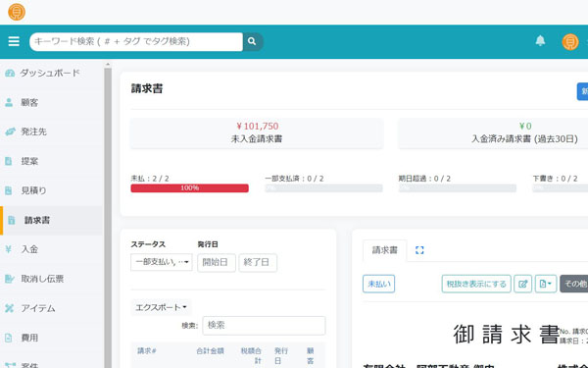
Task: Click the edit invoice pencil icon
Action: [x=522, y=284]
